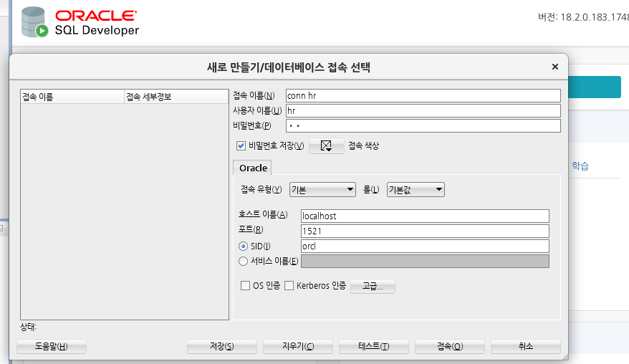Click the Clear (지우기) button

pos(297,346)
